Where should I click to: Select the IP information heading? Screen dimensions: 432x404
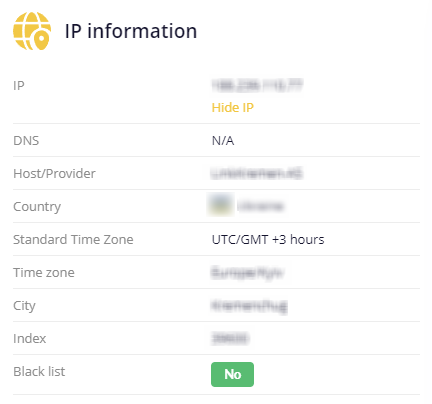click(x=131, y=31)
